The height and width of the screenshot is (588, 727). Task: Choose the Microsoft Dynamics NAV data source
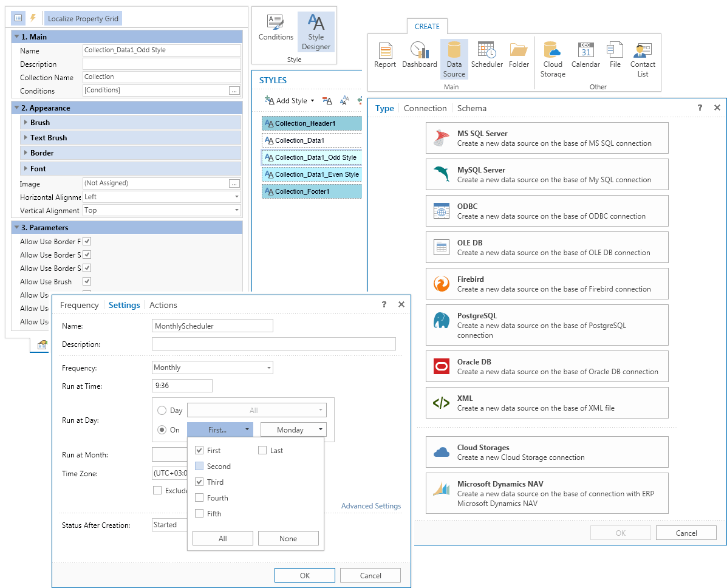(x=547, y=493)
